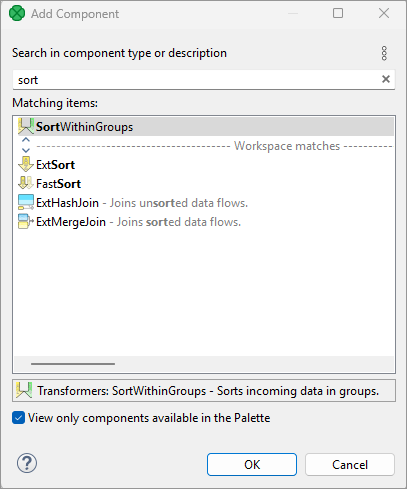
Task: Click up chevron beside Workspace matches
Action: point(26,140)
